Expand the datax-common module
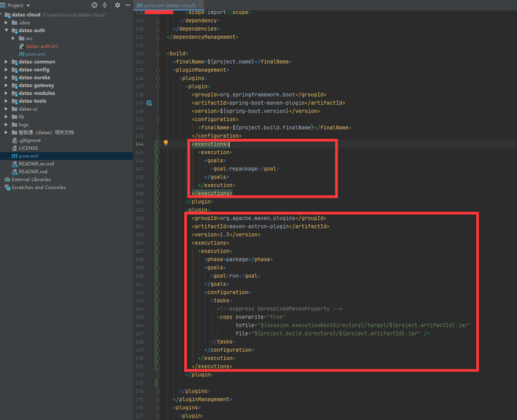 tap(7, 62)
